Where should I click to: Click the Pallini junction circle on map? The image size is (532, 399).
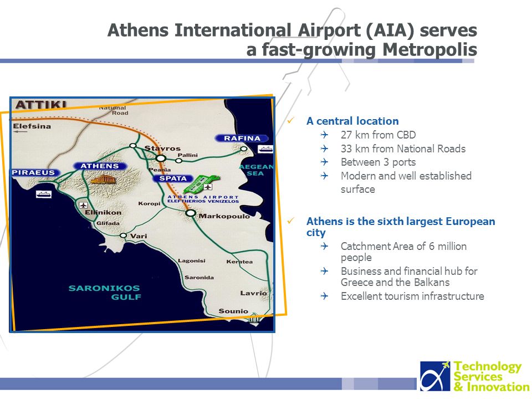(178, 161)
